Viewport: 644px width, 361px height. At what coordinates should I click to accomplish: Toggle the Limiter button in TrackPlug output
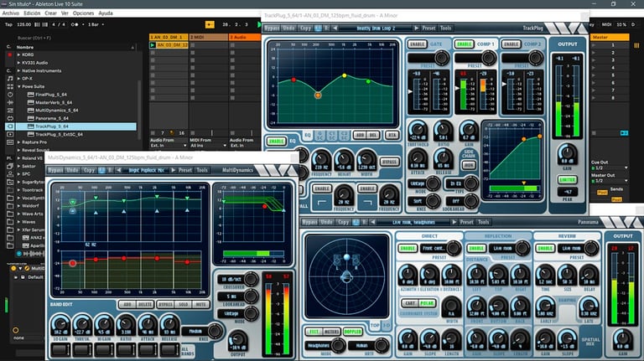pyautogui.click(x=567, y=180)
